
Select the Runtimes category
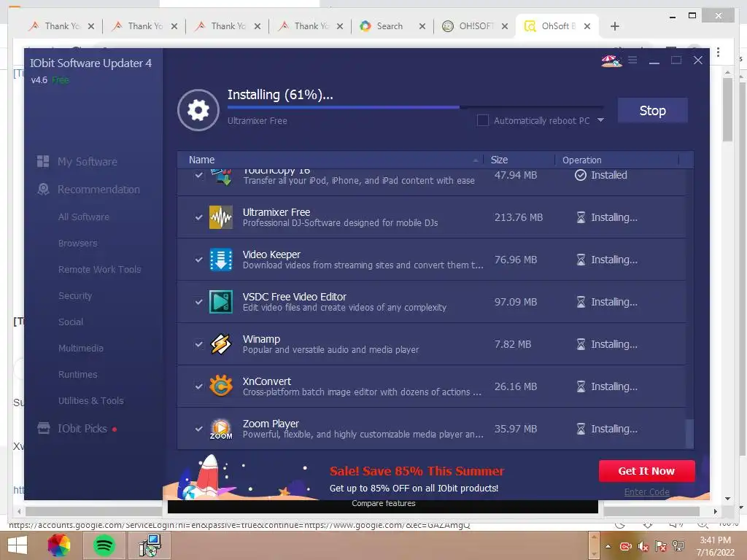coord(77,374)
